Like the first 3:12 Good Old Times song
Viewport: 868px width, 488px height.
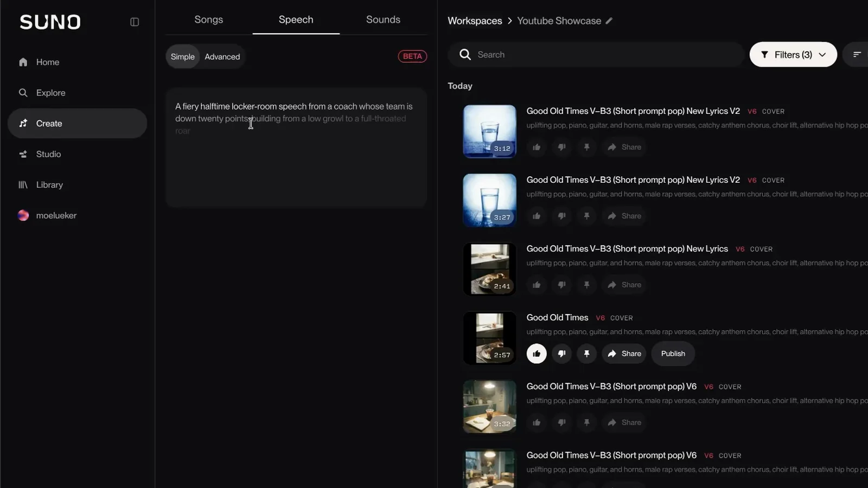[x=537, y=147]
